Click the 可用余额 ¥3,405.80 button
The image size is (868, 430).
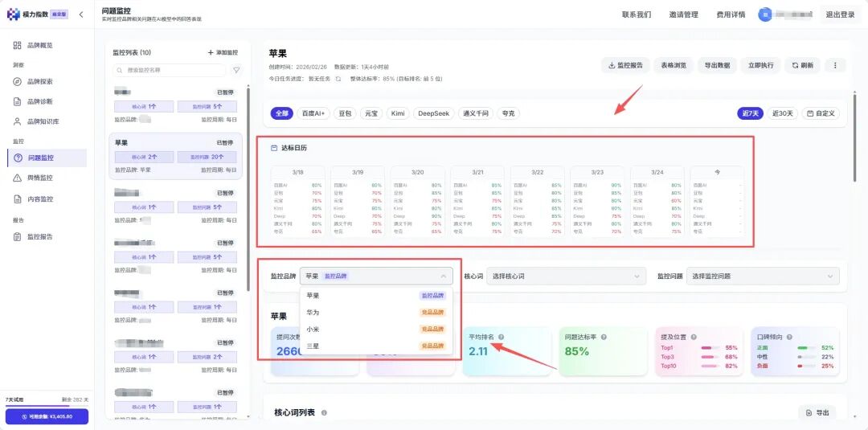click(47, 416)
